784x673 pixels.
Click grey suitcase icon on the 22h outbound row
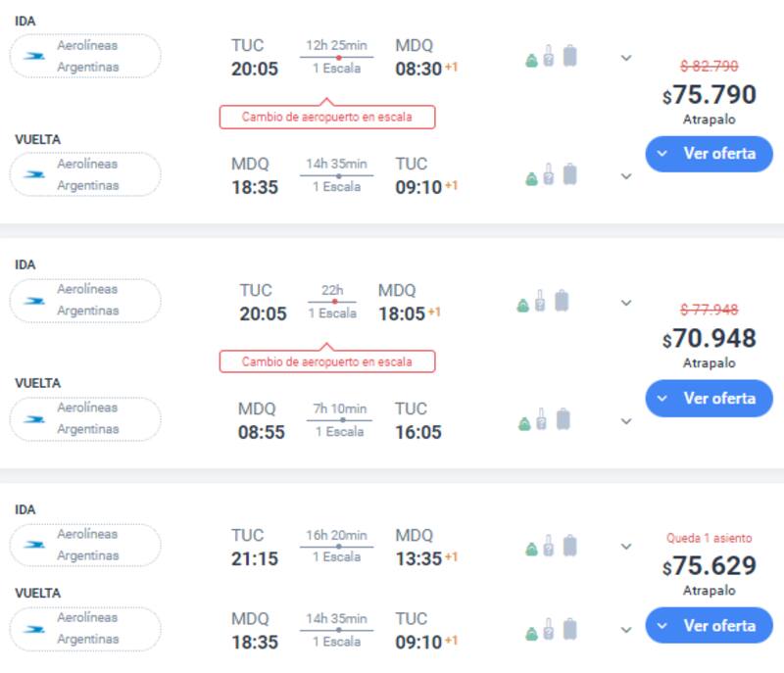(562, 301)
